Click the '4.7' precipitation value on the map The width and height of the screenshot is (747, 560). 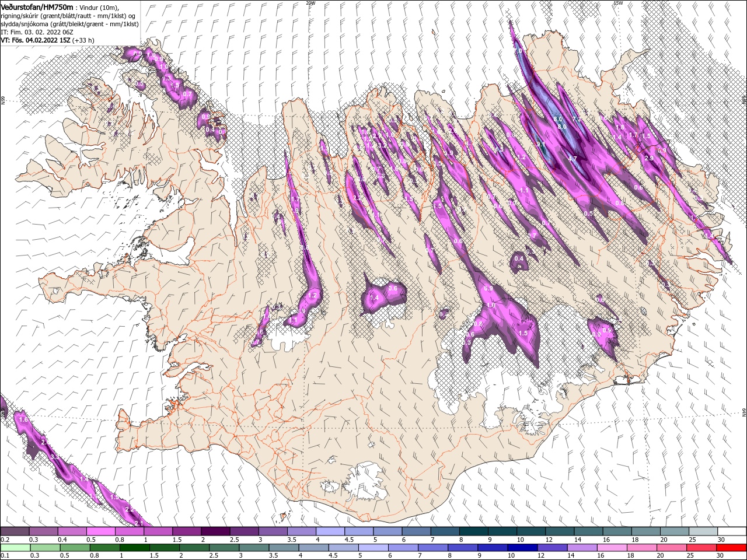coord(573,158)
